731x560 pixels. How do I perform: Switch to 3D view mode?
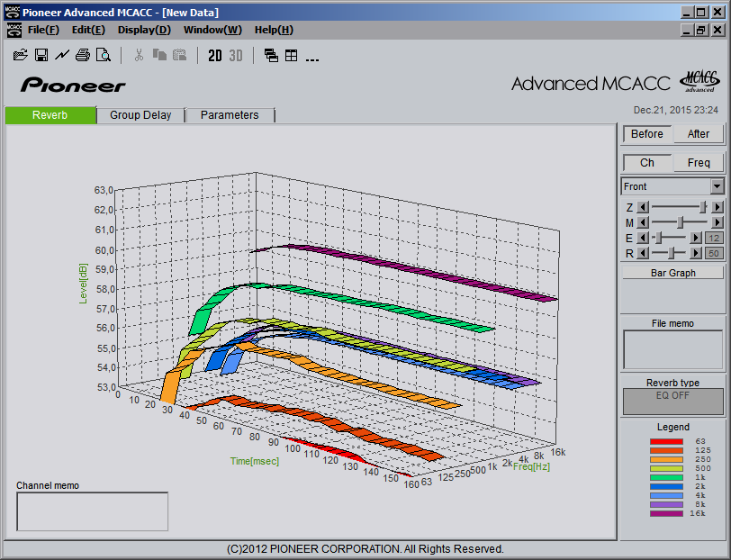(x=236, y=56)
